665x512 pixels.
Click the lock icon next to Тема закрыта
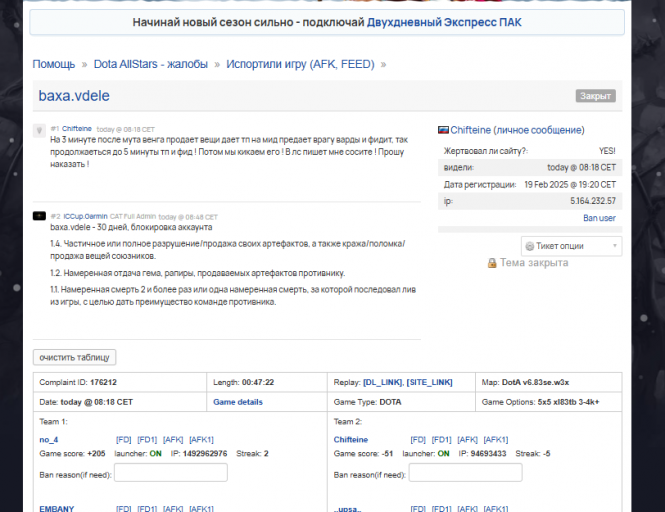(492, 263)
